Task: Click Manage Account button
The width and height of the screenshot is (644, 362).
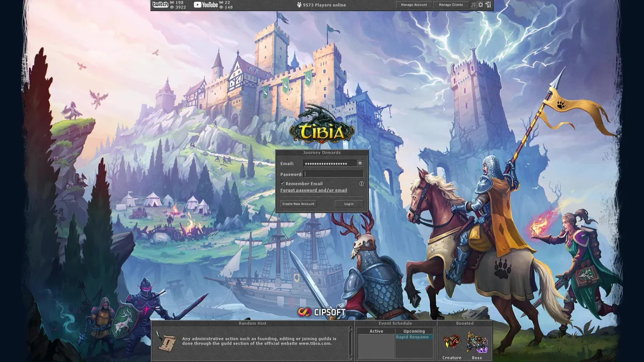Action: tap(414, 5)
